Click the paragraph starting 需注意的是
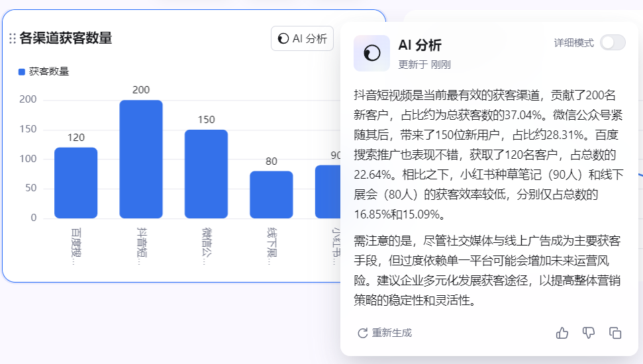Image resolution: width=643 pixels, height=364 pixels. coord(487,271)
